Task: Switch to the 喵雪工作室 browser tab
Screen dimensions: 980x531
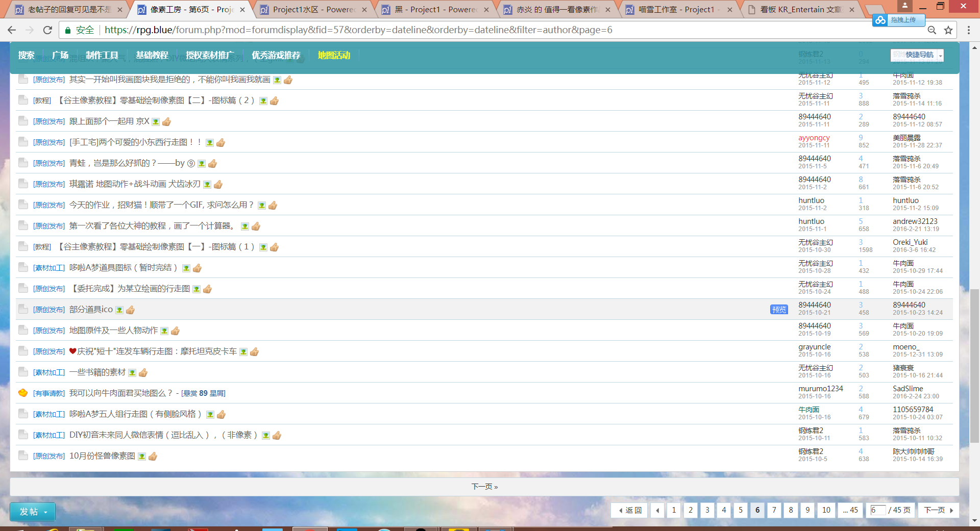Action: pos(679,9)
